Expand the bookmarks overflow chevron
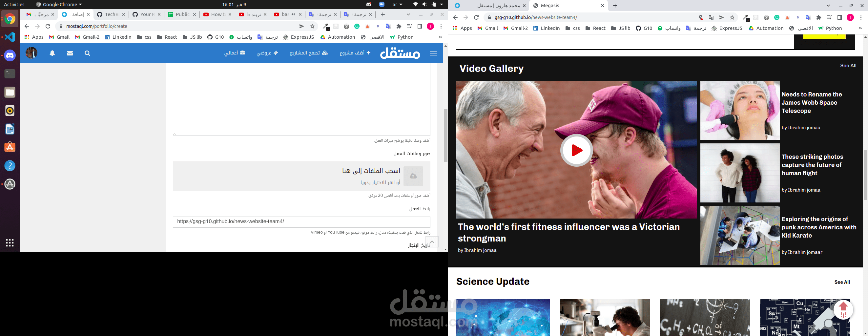 point(441,37)
